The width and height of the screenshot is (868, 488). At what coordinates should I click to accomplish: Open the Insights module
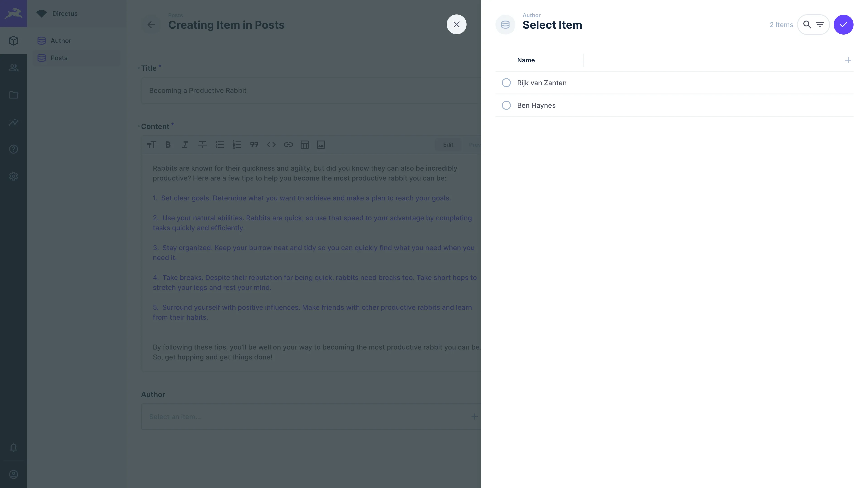tap(14, 122)
